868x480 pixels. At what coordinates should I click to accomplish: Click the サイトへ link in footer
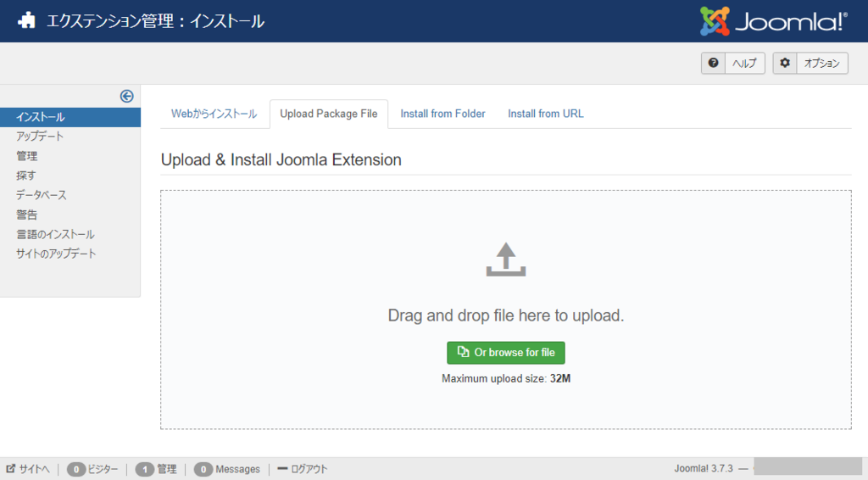tap(28, 469)
